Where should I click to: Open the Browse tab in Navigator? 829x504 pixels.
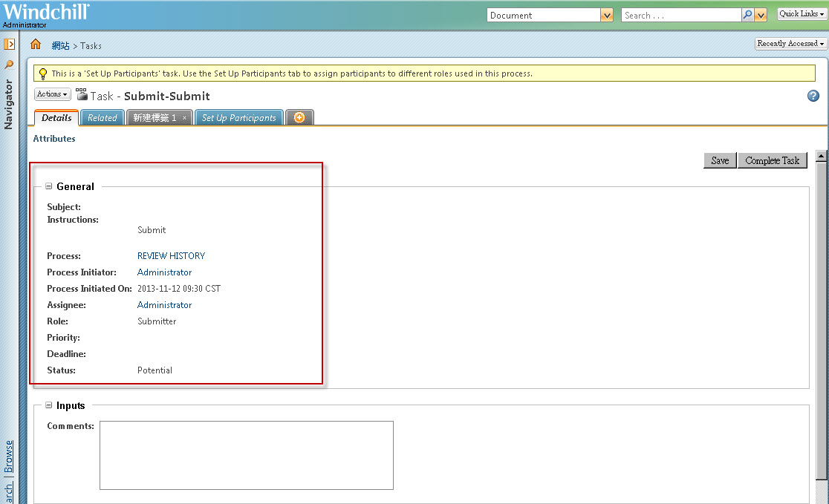(8, 456)
